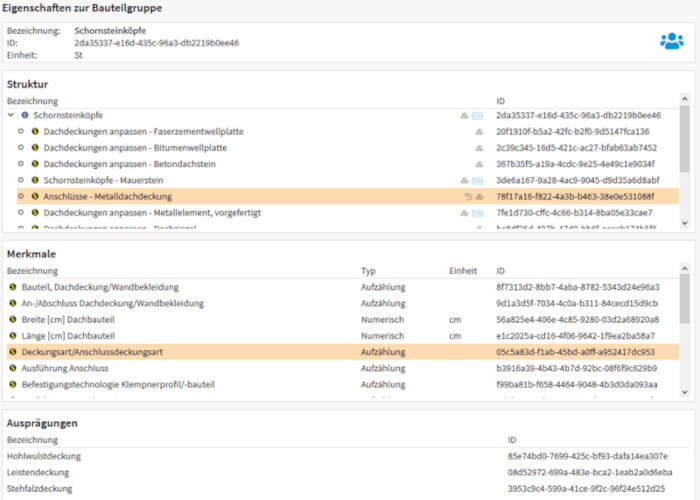
Task: Click yellow icon of Bitumenwellplatte row
Action: point(35,147)
